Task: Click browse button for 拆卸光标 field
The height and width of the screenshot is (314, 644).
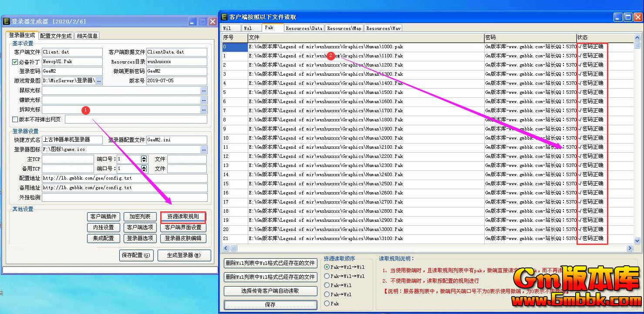Action: pyautogui.click(x=204, y=110)
